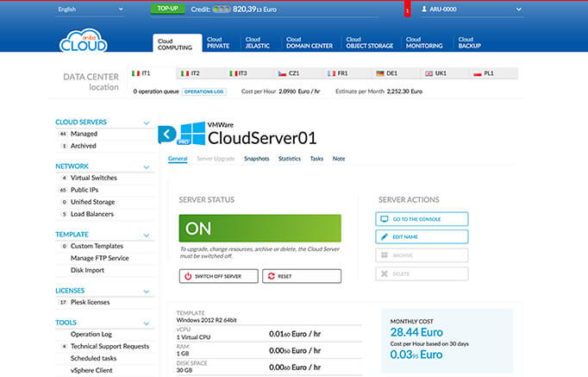Select the FR1 French flag icon
Image resolution: width=588 pixels, height=377 pixels.
click(331, 73)
